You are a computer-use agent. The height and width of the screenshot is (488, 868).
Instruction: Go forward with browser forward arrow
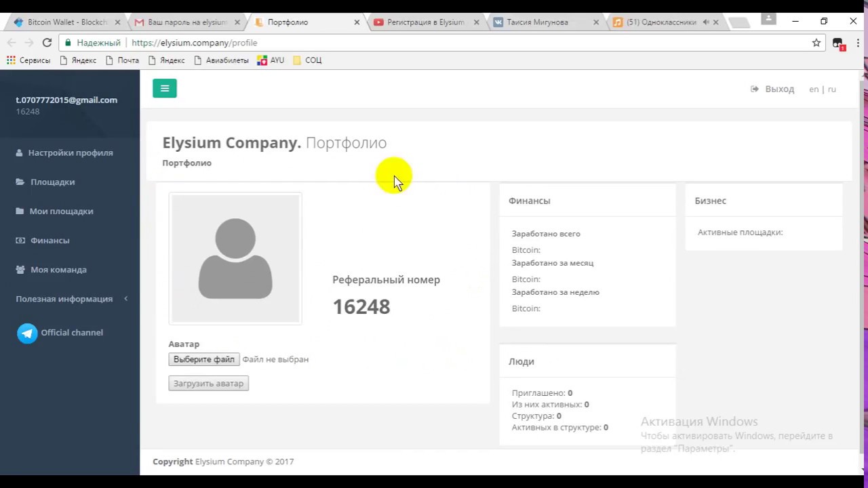[29, 42]
